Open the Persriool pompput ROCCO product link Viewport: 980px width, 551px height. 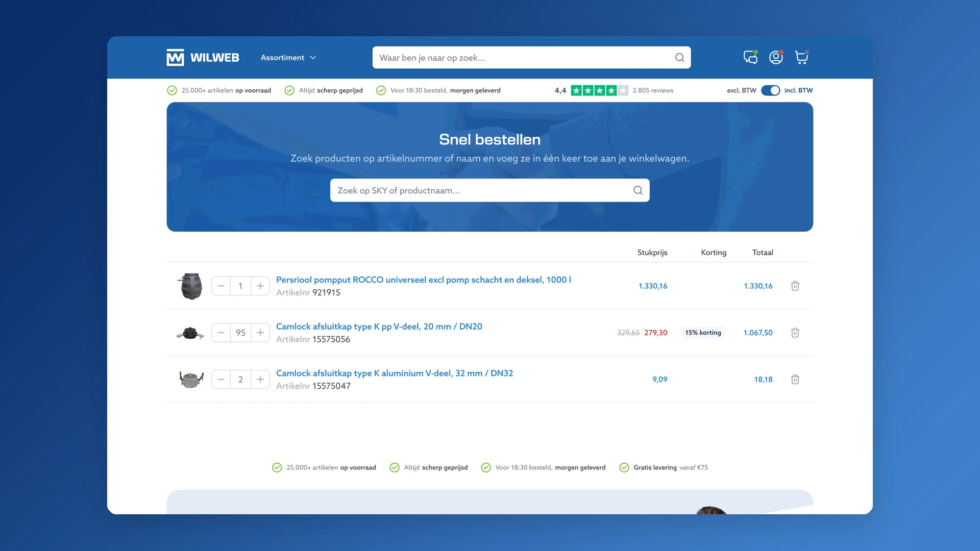coord(423,280)
